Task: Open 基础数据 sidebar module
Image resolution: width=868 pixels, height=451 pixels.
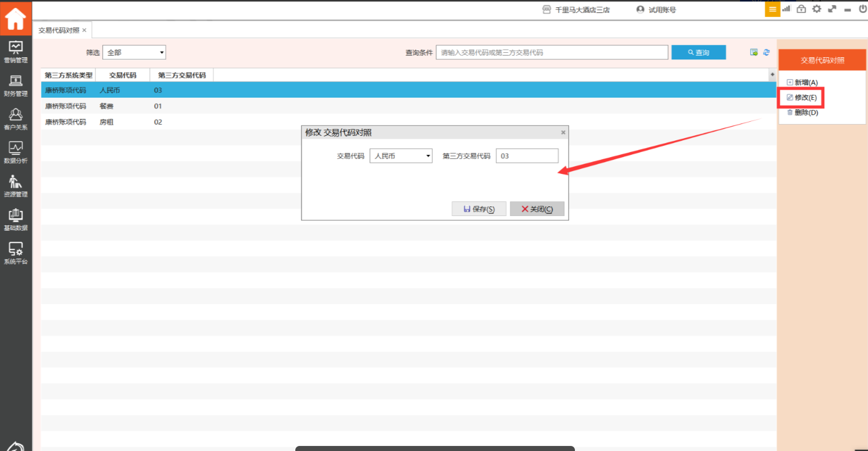Action: [16, 220]
